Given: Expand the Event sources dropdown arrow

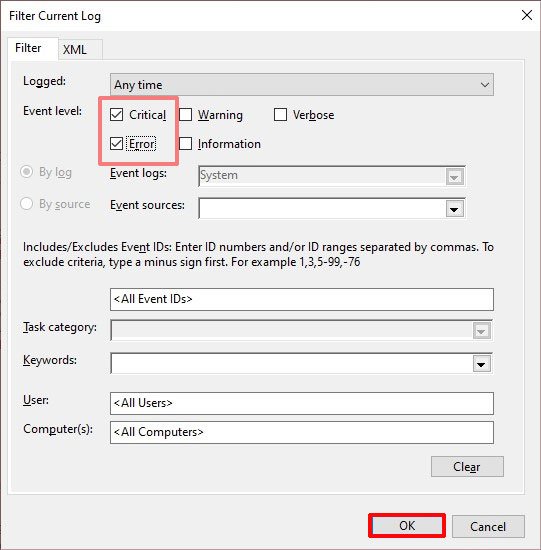Looking at the screenshot, I should click(x=454, y=209).
